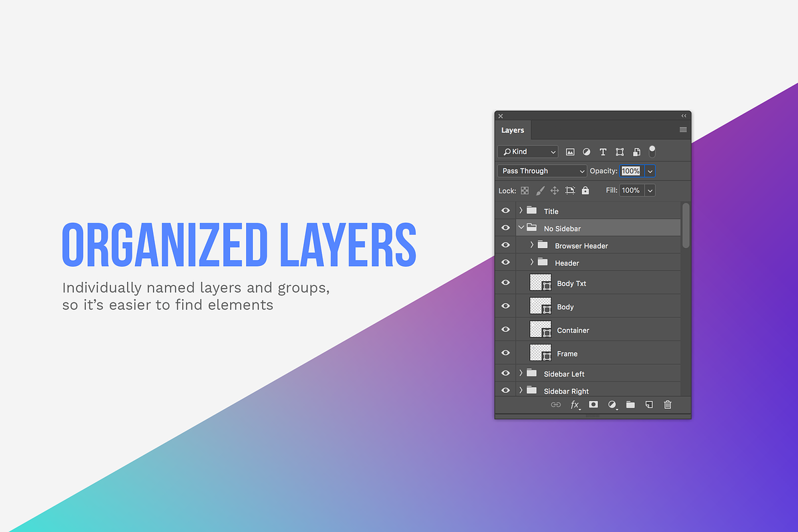The height and width of the screenshot is (532, 798).
Task: Expand the Browser Header group
Action: [x=532, y=245]
